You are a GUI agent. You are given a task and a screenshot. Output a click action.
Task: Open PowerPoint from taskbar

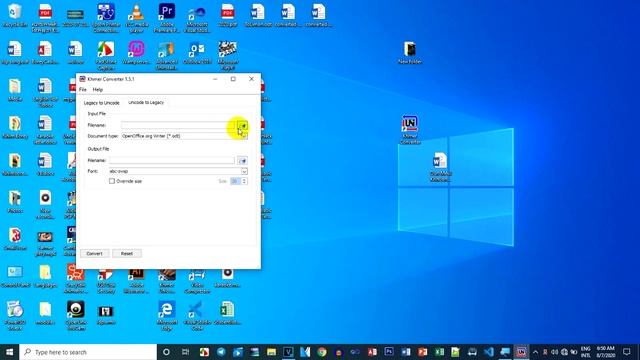(x=422, y=352)
